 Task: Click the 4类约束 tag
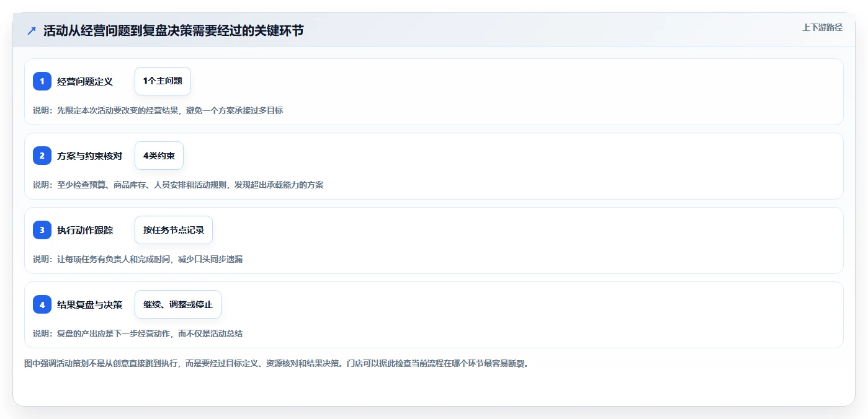point(159,156)
